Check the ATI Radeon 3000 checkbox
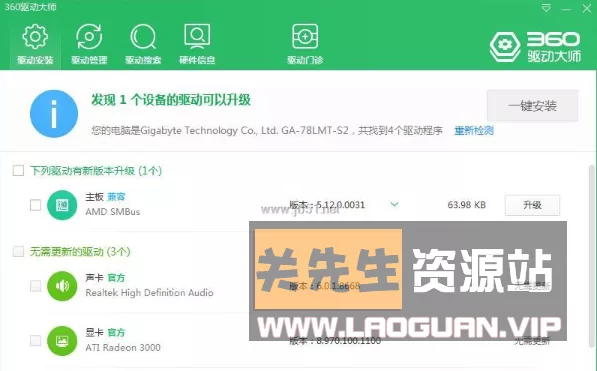The height and width of the screenshot is (371, 597). [35, 340]
